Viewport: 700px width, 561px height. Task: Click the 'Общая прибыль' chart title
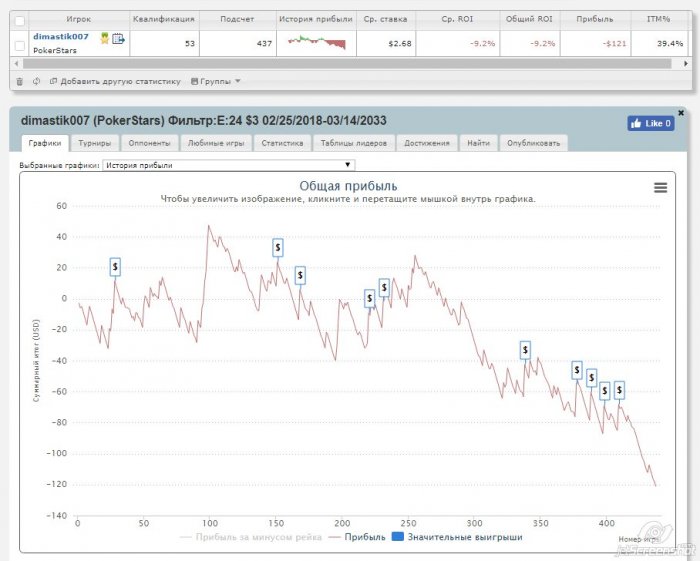tap(348, 186)
